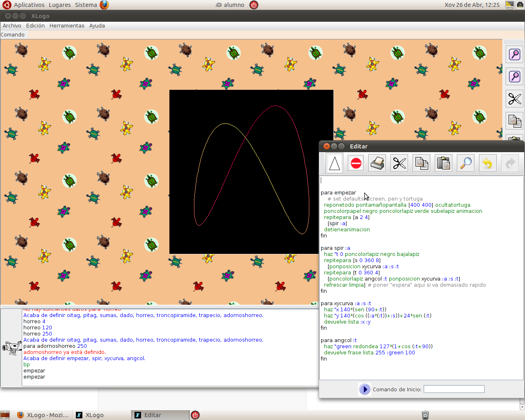Switch to the Editar taskbar button
Viewport: 525px width, 420px height.
(161, 415)
